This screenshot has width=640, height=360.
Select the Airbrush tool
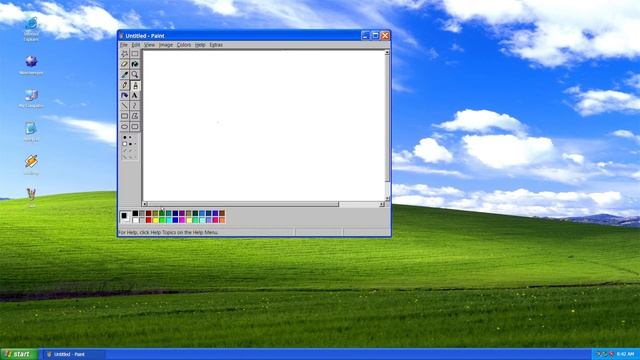[x=124, y=95]
